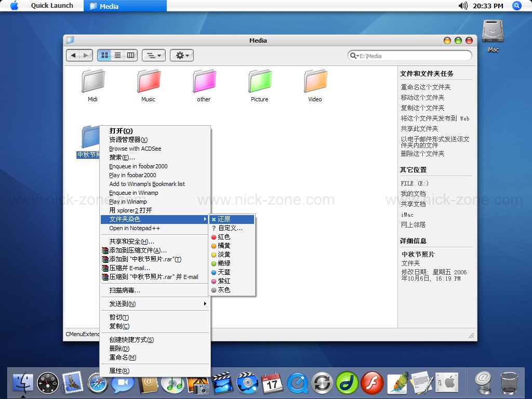Open iSync dock icon
This screenshot has height=399, width=532.
322,383
